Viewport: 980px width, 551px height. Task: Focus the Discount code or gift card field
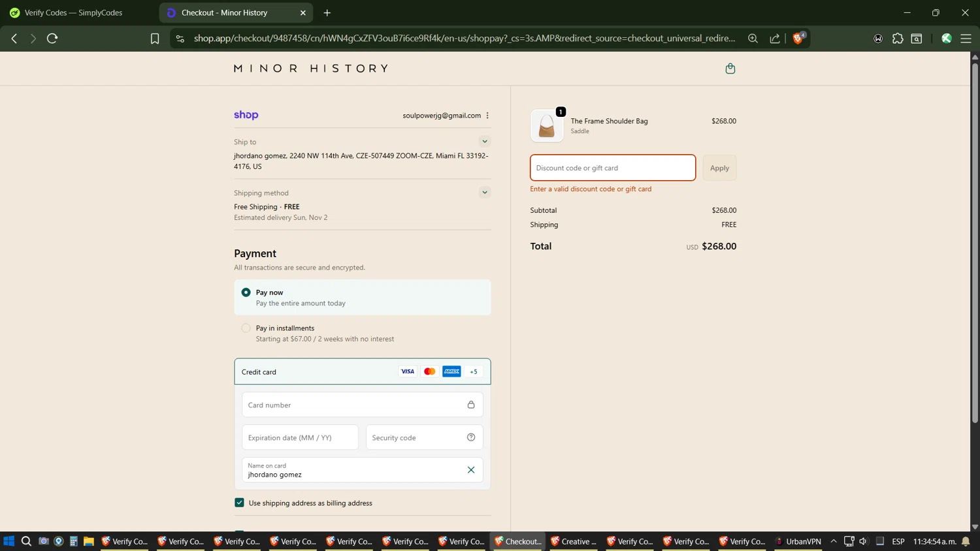point(613,168)
